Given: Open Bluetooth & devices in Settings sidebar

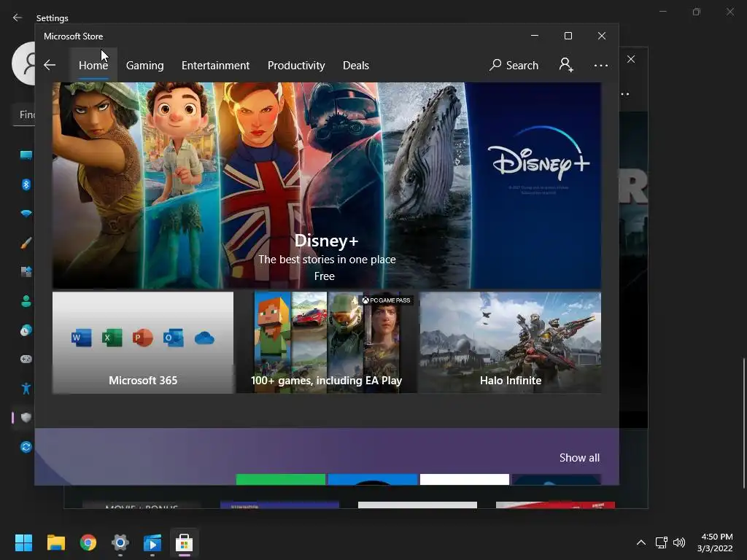Looking at the screenshot, I should tap(26, 184).
